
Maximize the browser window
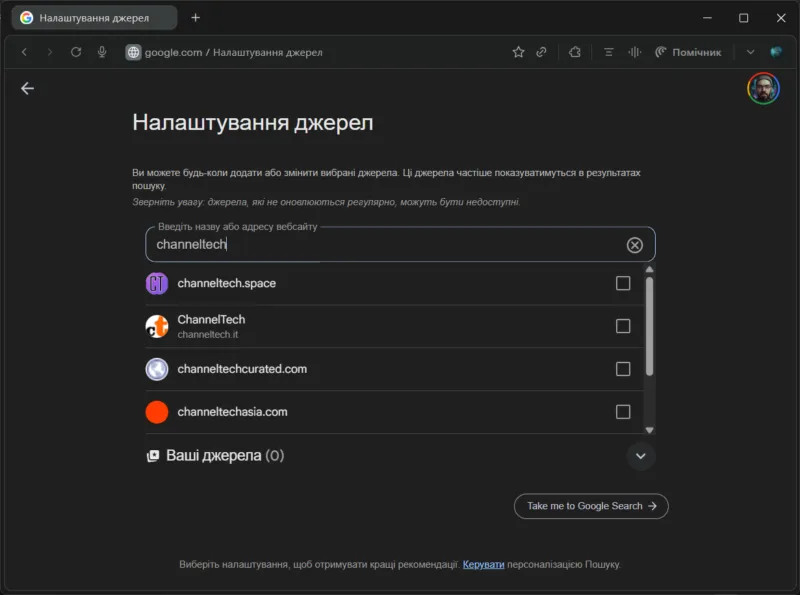[744, 18]
